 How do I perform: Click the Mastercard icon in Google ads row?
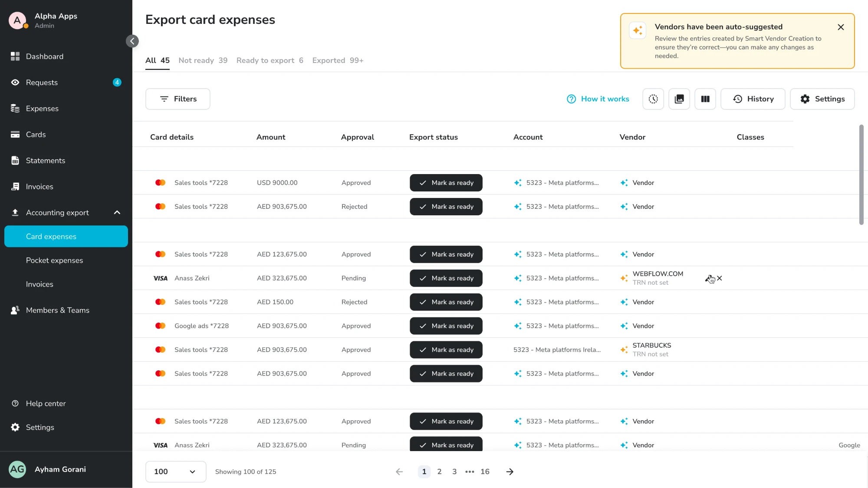tap(161, 326)
